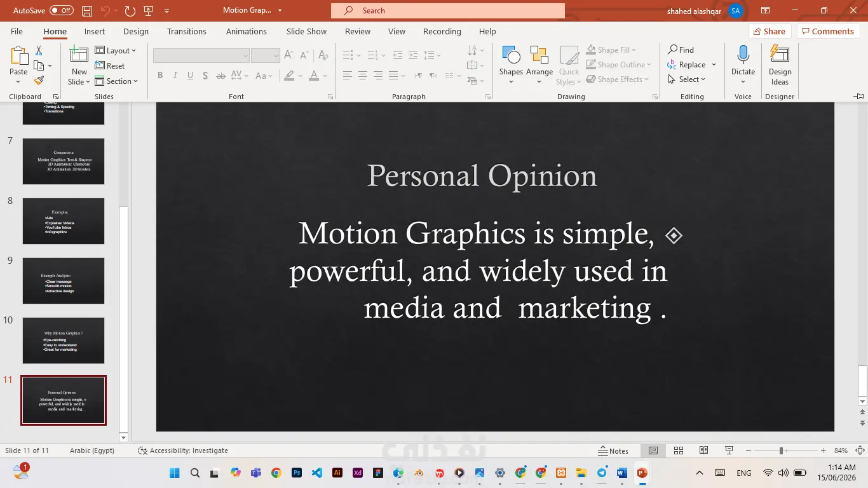Click the Share button

(x=770, y=31)
